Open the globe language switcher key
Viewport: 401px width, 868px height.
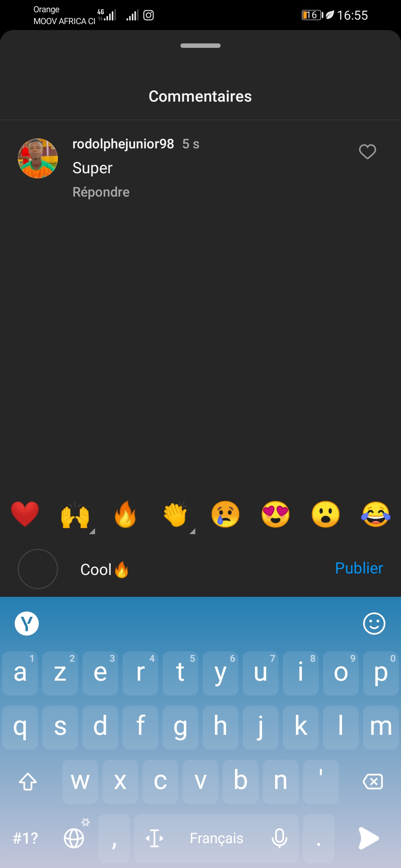[x=74, y=838]
